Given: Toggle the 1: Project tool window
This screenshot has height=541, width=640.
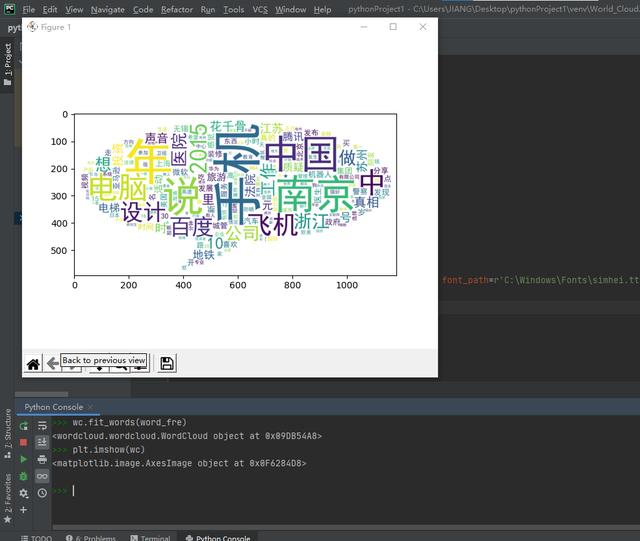Looking at the screenshot, I should (x=7, y=64).
